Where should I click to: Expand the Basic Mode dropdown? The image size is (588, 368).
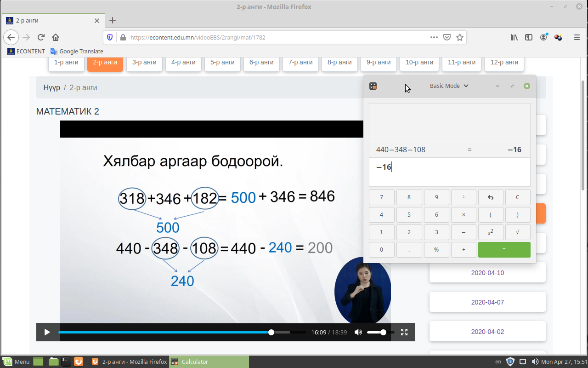click(x=449, y=86)
